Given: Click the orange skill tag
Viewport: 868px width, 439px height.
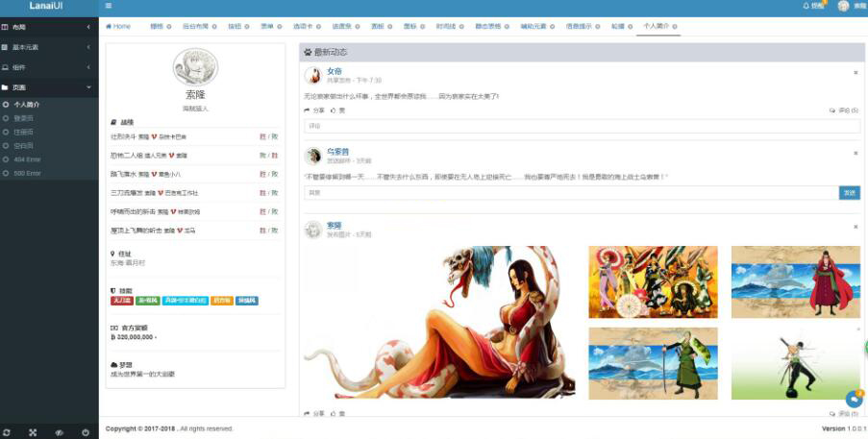Looking at the screenshot, I should coord(221,301).
